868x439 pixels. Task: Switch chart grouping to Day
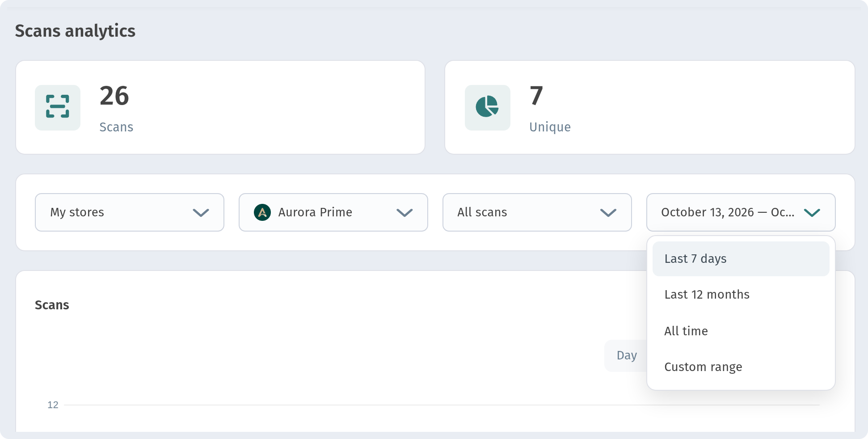pyautogui.click(x=626, y=355)
